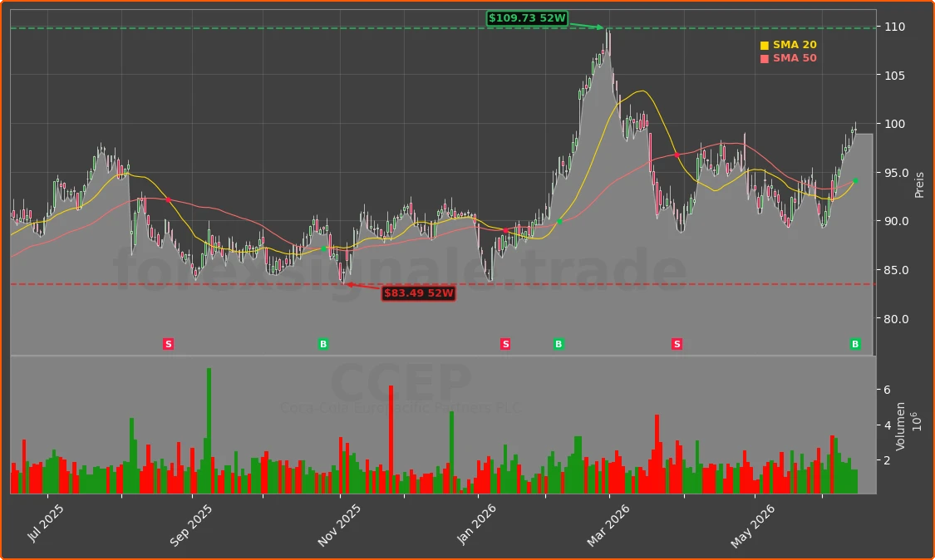Click the B buy marker before November 2025
The height and width of the screenshot is (560, 935).
(x=323, y=343)
